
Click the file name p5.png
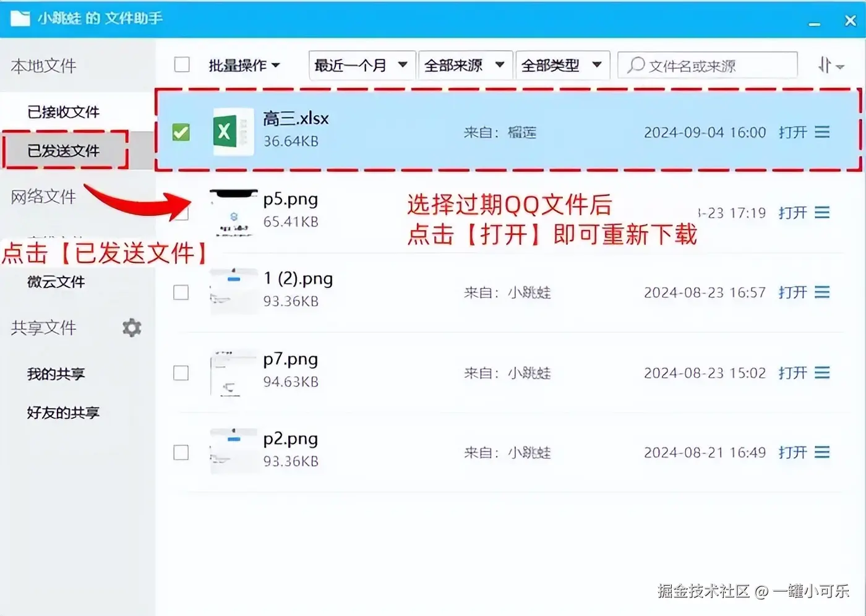point(291,199)
